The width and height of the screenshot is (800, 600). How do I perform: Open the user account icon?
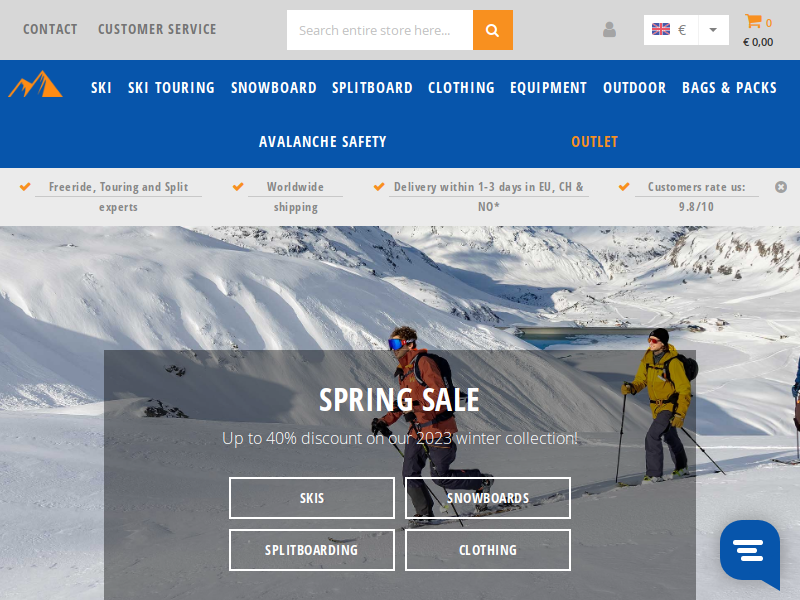coord(609,30)
